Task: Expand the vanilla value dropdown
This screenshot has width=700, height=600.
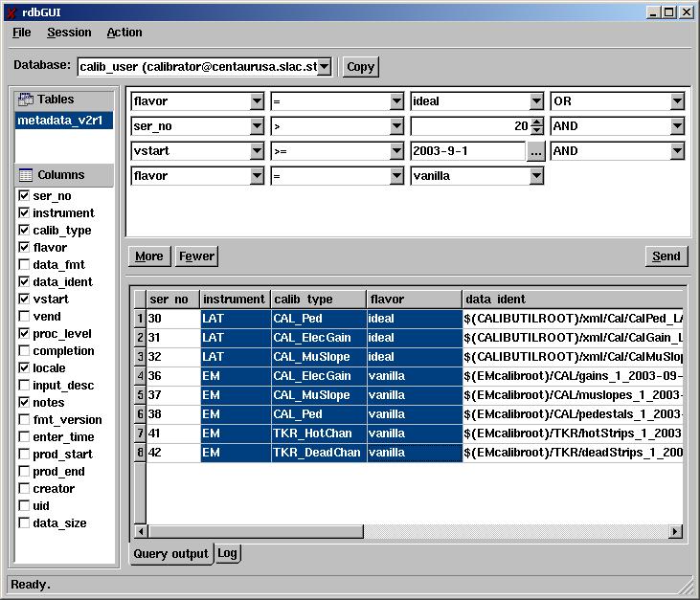Action: (x=536, y=176)
